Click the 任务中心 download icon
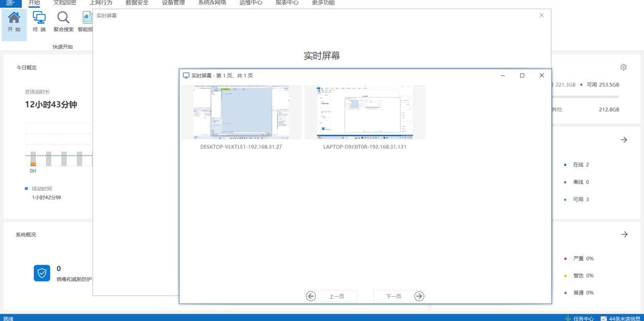 coord(567,318)
